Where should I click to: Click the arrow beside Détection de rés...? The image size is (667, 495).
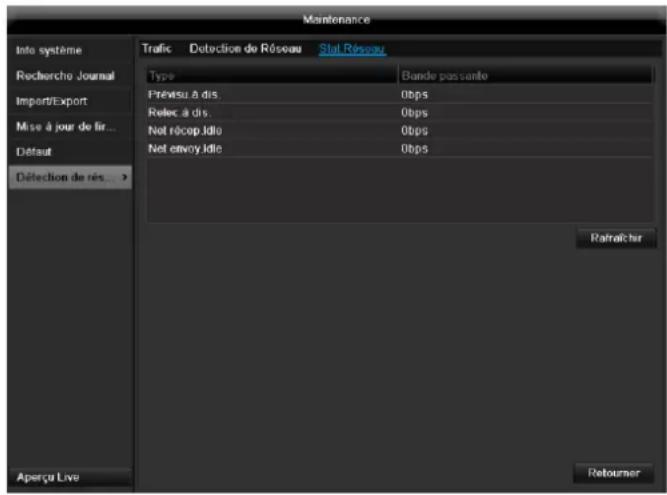(124, 178)
